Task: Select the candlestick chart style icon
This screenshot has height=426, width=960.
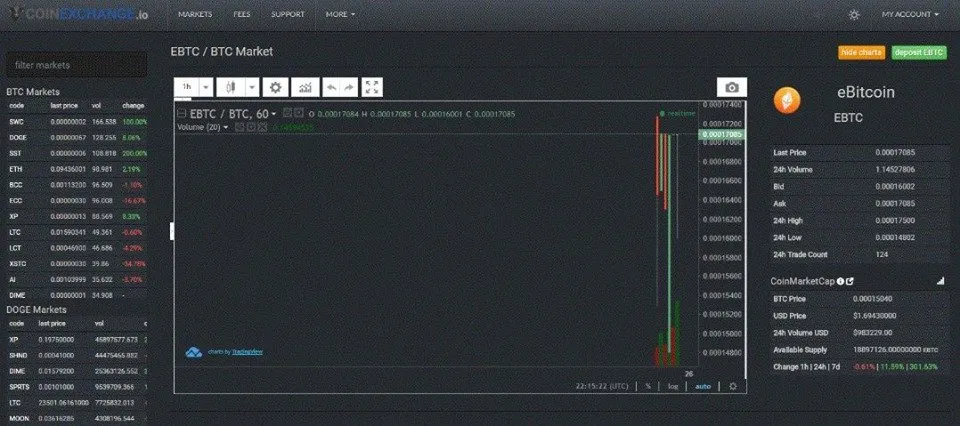Action: click(x=231, y=88)
